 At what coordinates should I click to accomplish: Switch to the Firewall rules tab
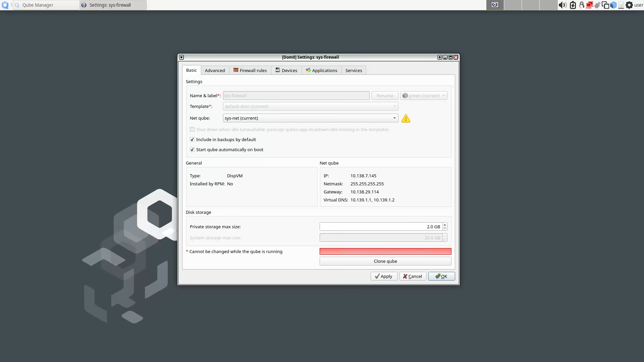click(x=250, y=70)
